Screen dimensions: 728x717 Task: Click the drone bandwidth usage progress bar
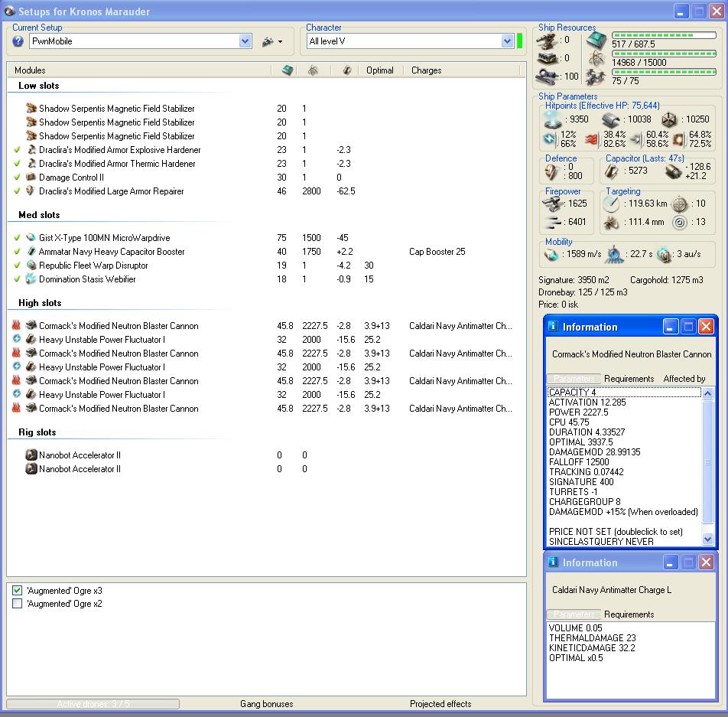click(664, 72)
